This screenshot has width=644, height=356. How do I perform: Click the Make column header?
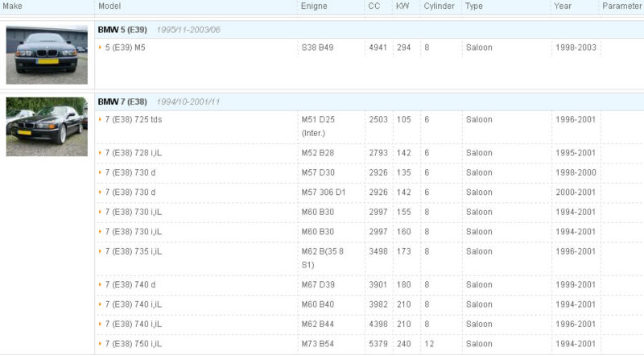12,6
